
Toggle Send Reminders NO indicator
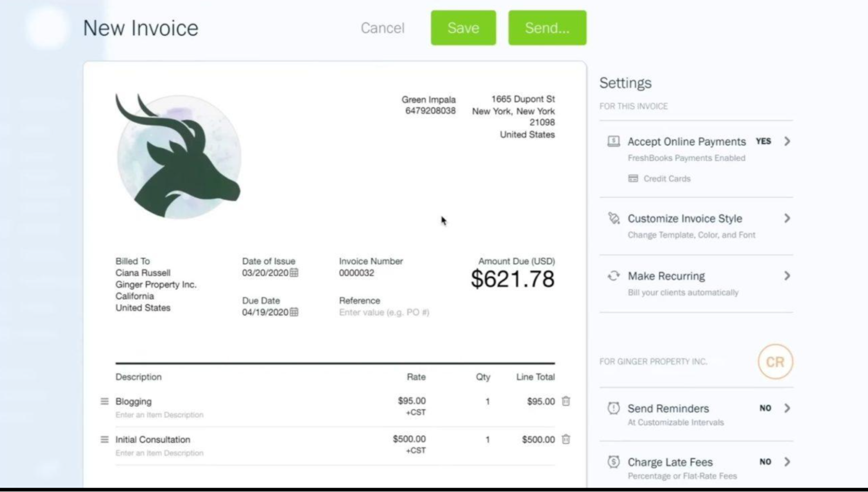pos(766,408)
